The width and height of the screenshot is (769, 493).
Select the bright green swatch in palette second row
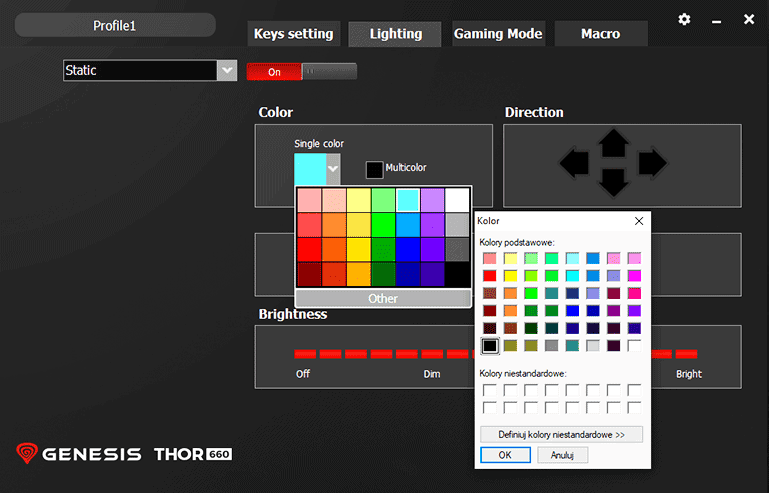click(384, 225)
